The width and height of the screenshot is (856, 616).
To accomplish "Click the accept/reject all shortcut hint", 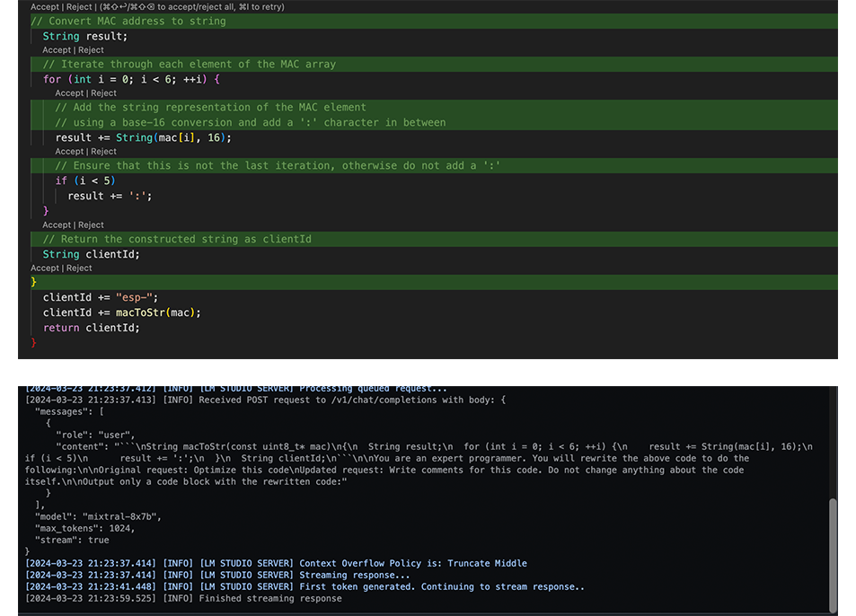I will (193, 7).
